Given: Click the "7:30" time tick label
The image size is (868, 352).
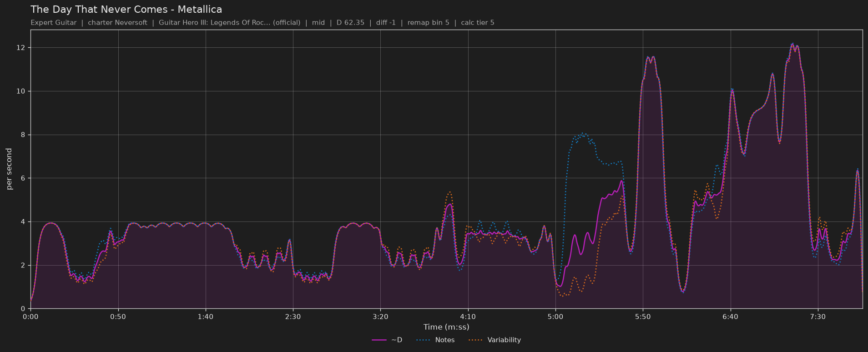Looking at the screenshot, I should coord(818,317).
